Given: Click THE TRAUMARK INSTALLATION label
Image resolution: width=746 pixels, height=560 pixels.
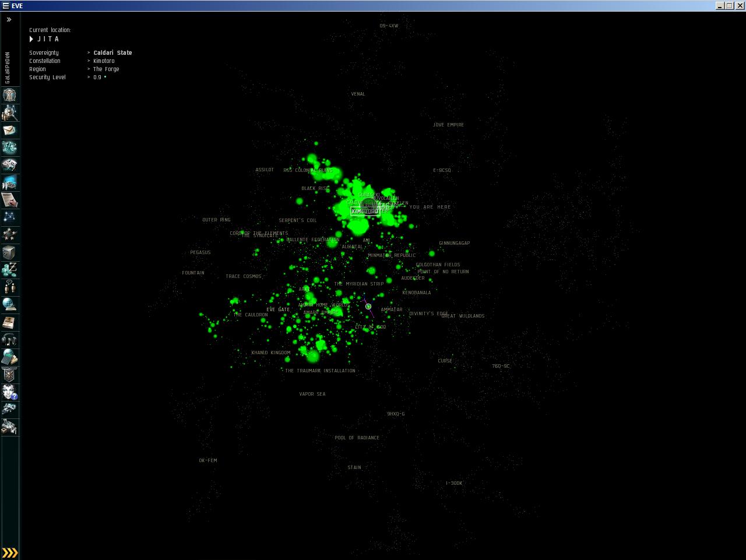Looking at the screenshot, I should 320,371.
